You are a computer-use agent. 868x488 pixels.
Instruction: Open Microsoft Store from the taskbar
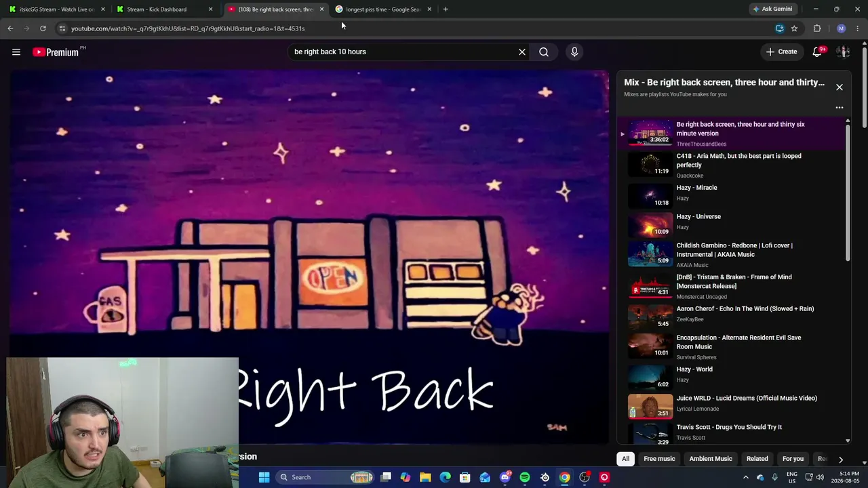tap(465, 477)
